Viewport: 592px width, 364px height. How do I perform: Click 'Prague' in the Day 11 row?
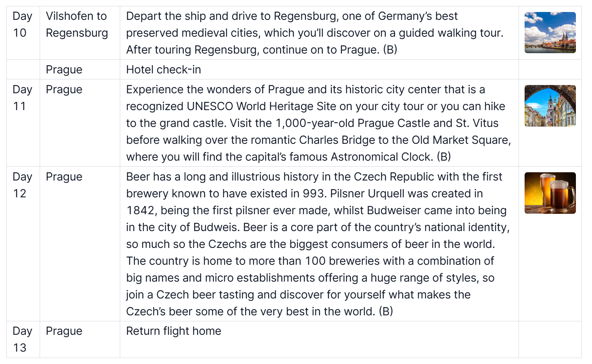coord(64,90)
